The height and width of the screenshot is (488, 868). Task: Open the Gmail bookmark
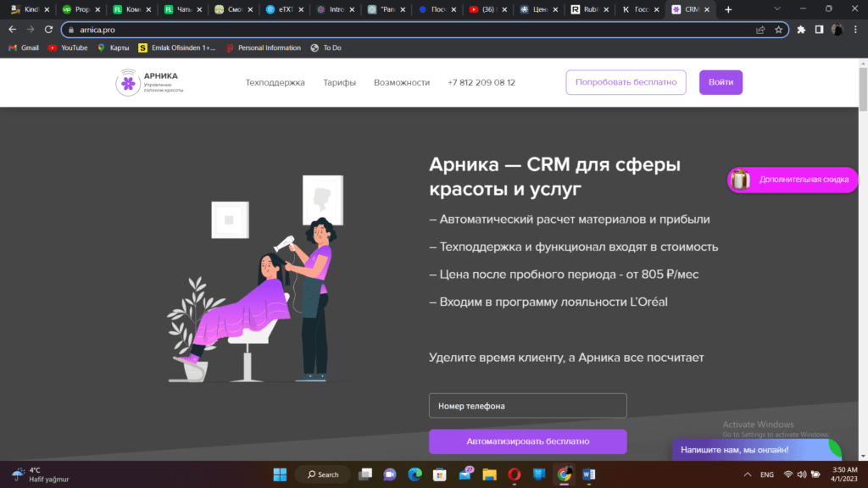pos(24,47)
